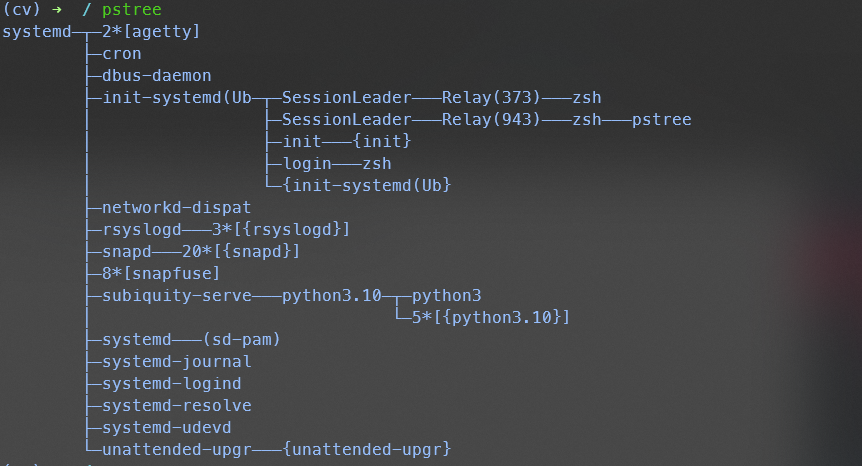Click the 20*[{snapd}] thread group
Viewport: 862px width, 466px height.
[x=241, y=252]
